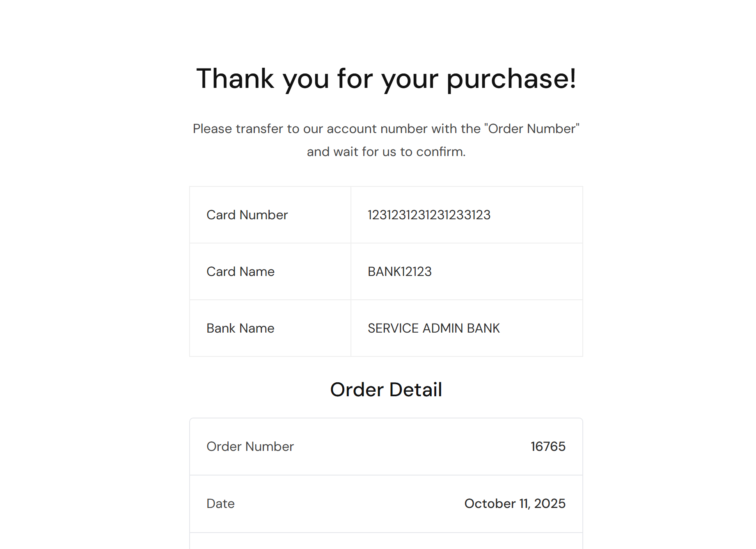This screenshot has width=756, height=549.
Task: Click the word "wait" in the instructions
Action: click(346, 152)
